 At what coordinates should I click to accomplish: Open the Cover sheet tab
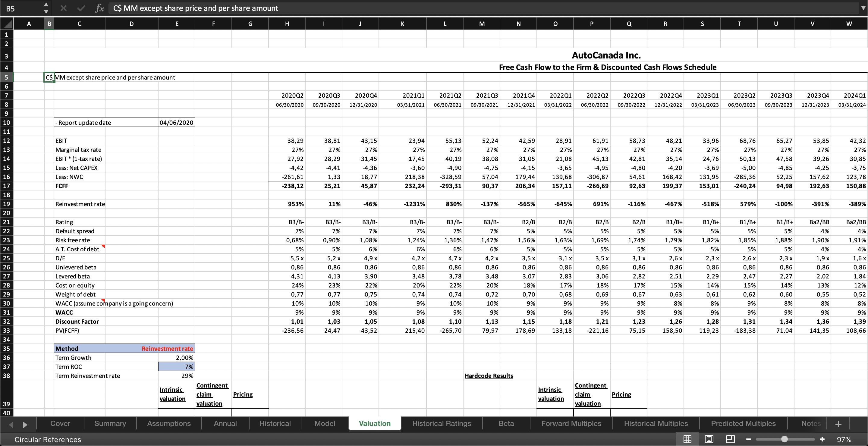click(x=60, y=423)
